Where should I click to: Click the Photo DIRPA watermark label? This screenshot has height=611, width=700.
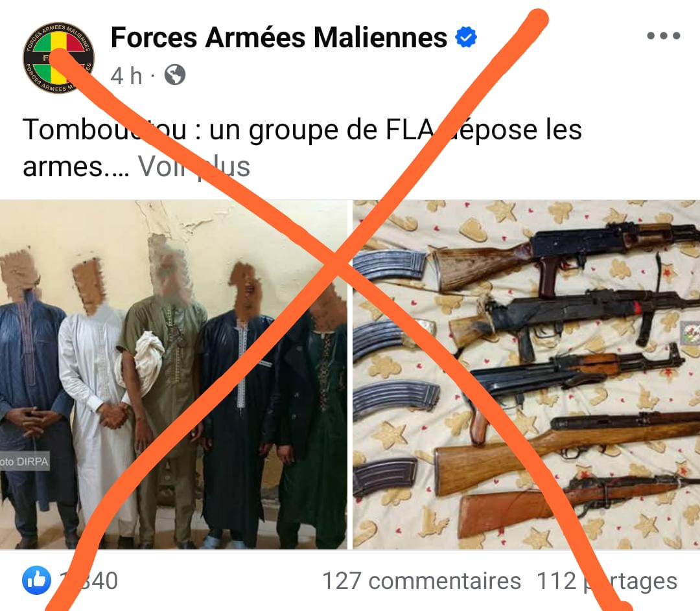(24, 461)
